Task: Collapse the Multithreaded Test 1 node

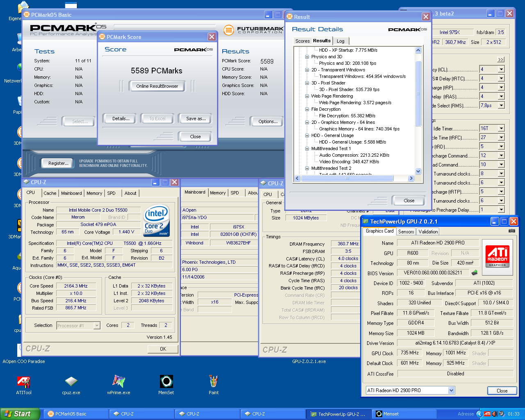Action: (x=307, y=148)
